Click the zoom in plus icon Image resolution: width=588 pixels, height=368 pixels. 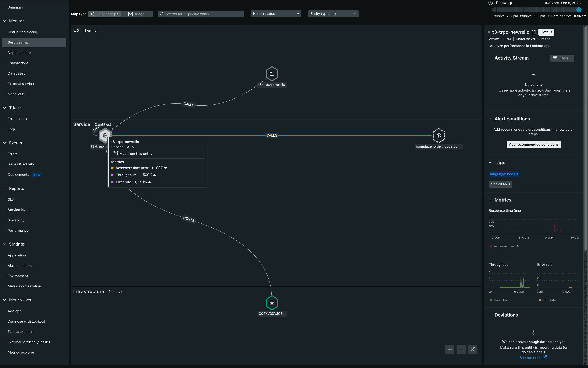(449, 349)
